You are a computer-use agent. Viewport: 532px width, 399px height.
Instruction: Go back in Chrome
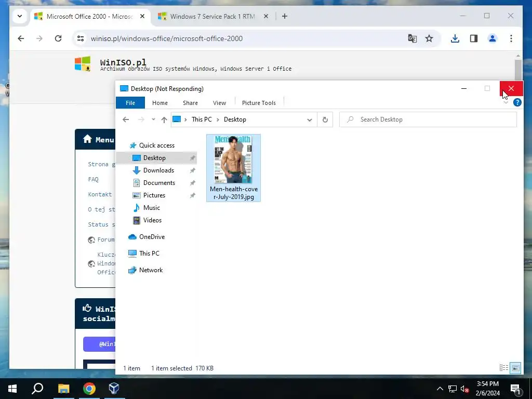click(21, 38)
